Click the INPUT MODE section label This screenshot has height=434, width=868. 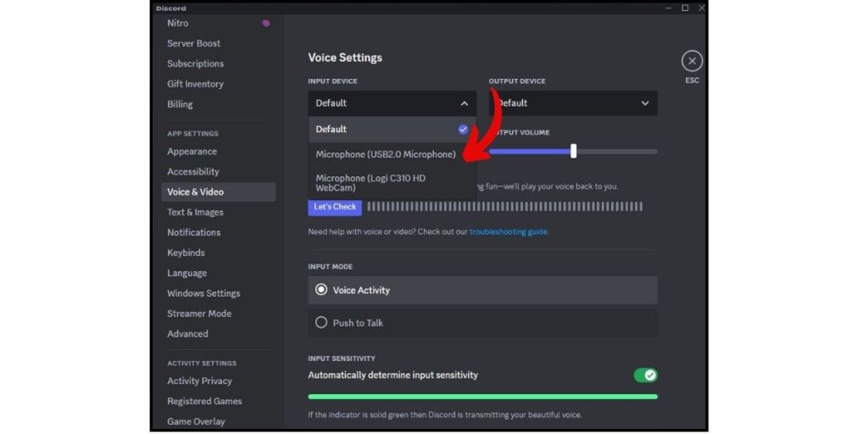pyautogui.click(x=331, y=267)
